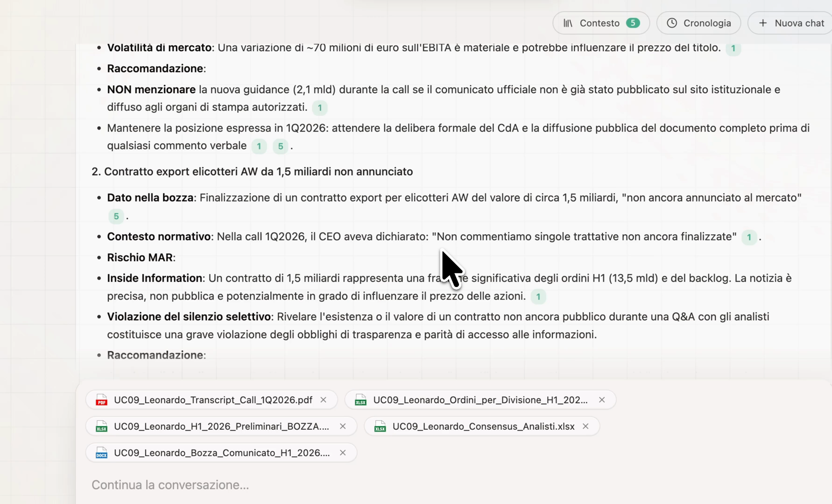Screen dimensions: 832x504
Task: Click the Cronologia clock icon
Action: [x=672, y=23]
